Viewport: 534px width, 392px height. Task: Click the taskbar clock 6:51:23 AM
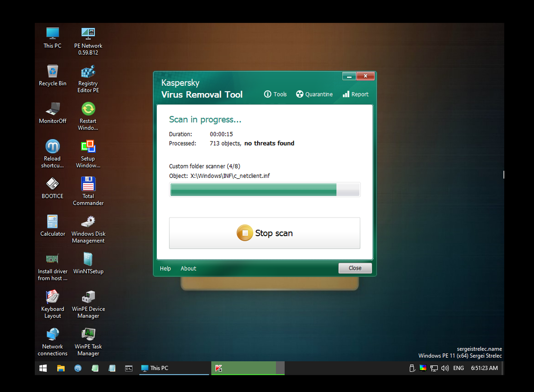point(485,368)
